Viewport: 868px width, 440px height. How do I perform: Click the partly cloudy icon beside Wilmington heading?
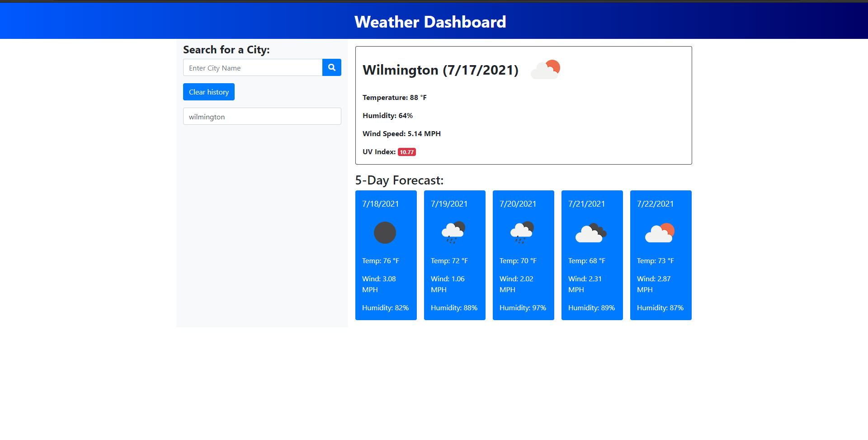coord(546,69)
